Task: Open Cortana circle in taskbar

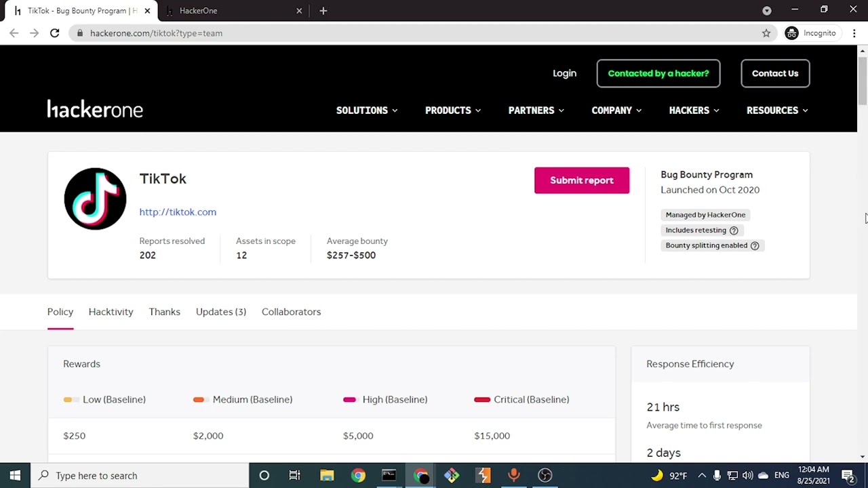Action: (x=264, y=476)
